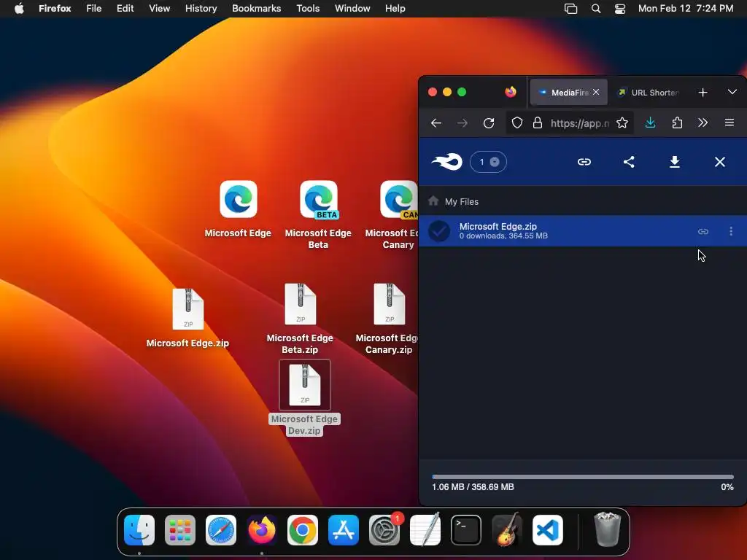Click the Firefox View icon in tab bar
Viewport: 747px width, 560px height.
click(511, 92)
